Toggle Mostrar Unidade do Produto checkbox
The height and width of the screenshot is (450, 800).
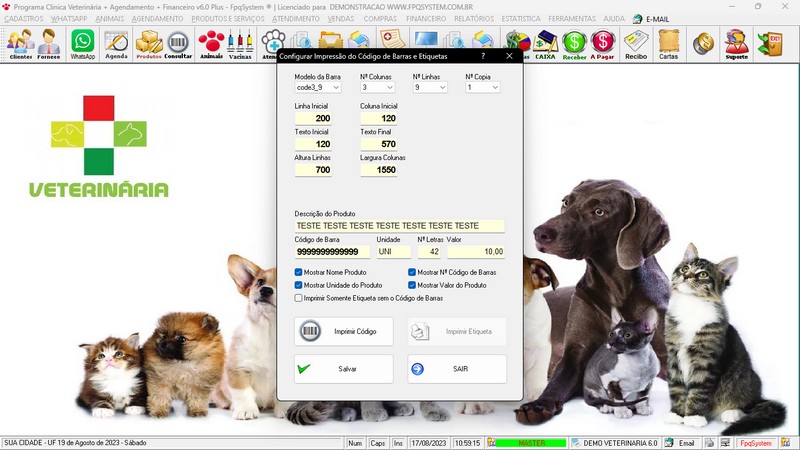click(x=298, y=285)
